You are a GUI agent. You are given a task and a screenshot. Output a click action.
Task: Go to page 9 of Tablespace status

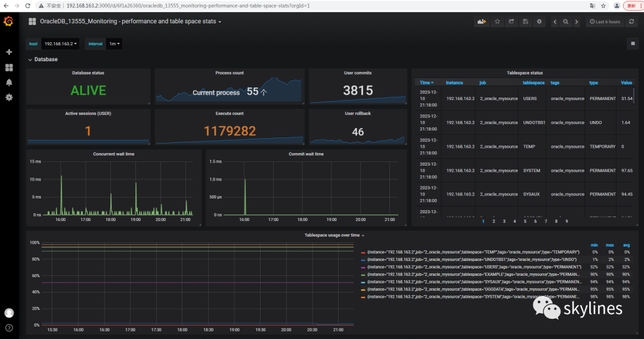tap(567, 221)
